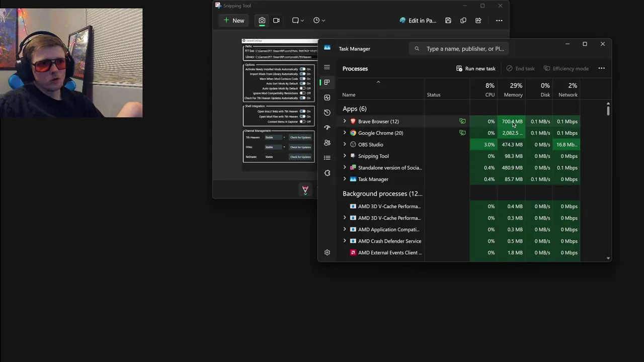Click the OBS Studio app icon
This screenshot has height=362, width=644.
tap(353, 144)
